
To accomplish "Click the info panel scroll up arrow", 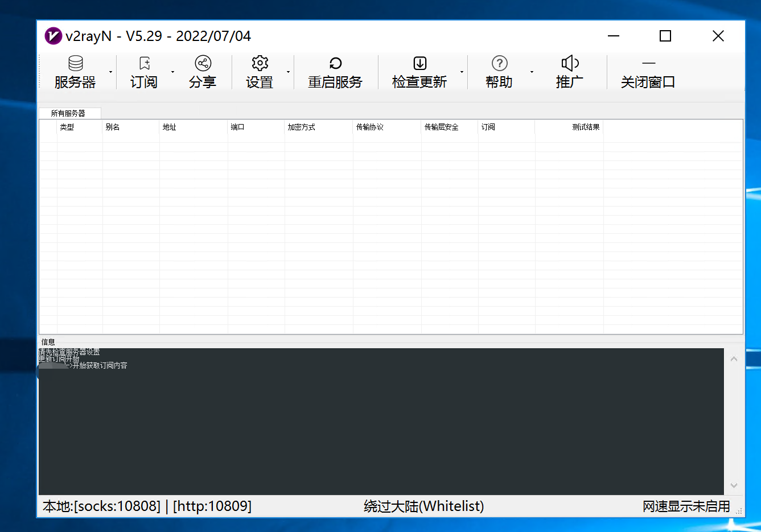I will click(734, 359).
